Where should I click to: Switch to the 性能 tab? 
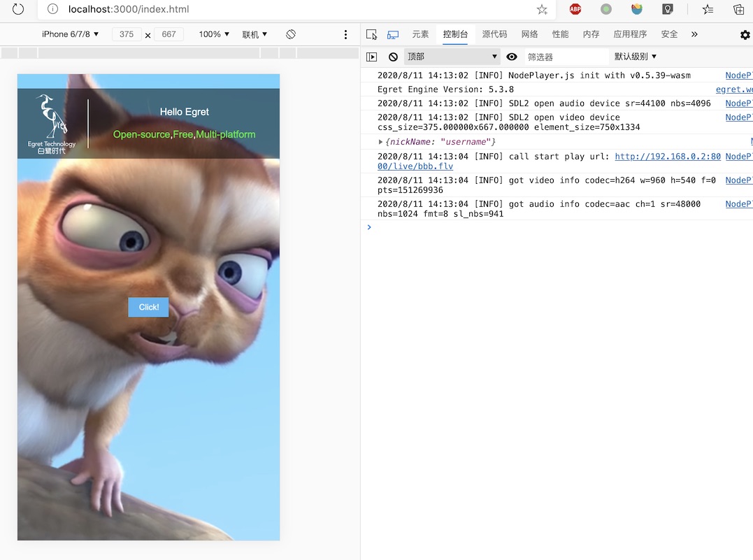561,34
